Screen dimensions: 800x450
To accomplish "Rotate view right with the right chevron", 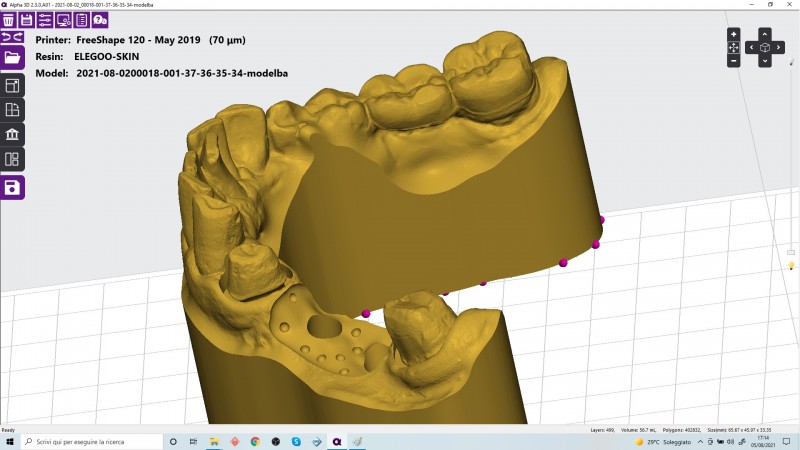I will (778, 47).
